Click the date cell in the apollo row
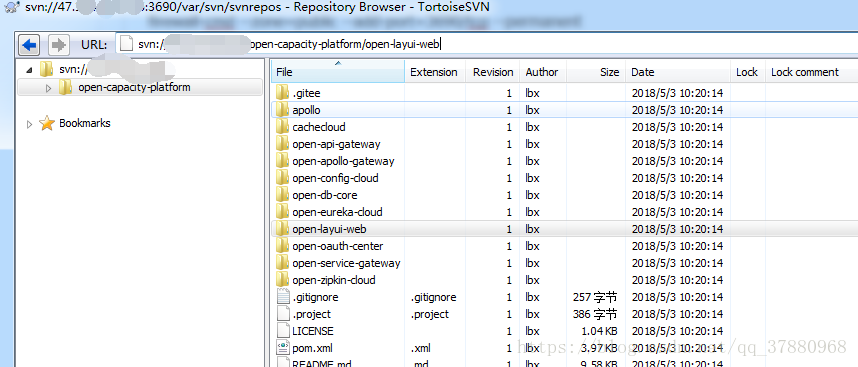This screenshot has height=367, width=858. [677, 110]
